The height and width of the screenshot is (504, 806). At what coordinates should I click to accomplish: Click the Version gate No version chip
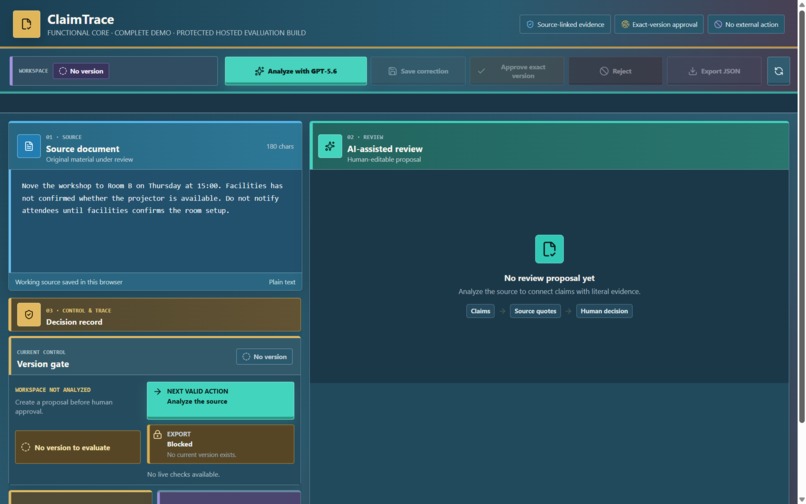[x=264, y=356]
